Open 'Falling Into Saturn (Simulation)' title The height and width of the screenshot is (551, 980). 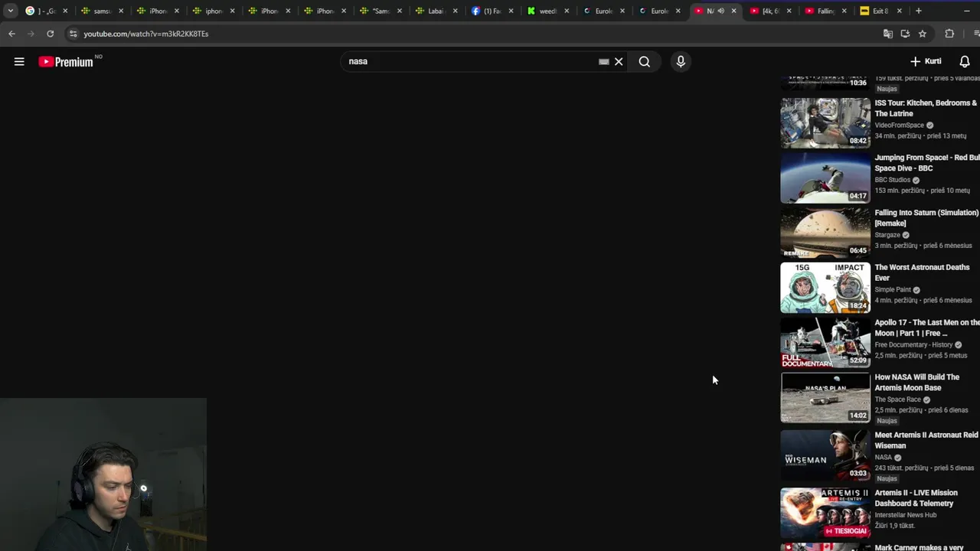click(x=926, y=218)
